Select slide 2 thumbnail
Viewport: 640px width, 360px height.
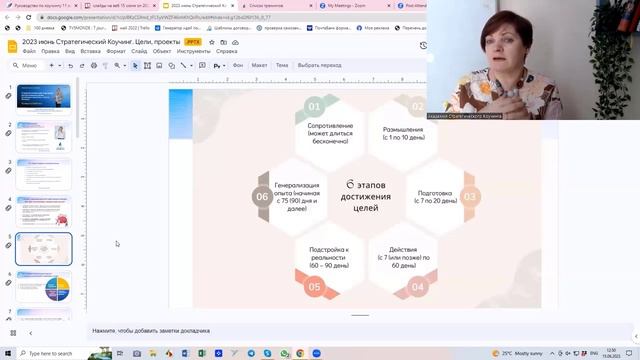coord(44,137)
